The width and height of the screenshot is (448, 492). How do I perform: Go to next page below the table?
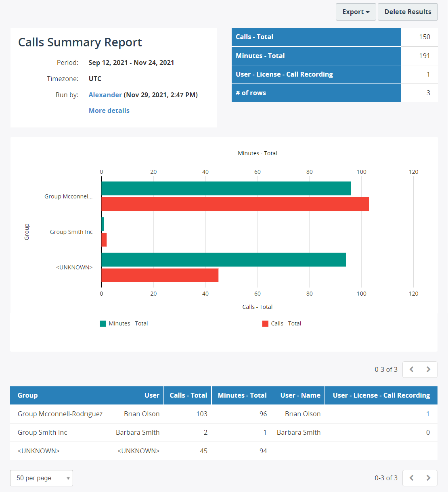click(x=429, y=478)
